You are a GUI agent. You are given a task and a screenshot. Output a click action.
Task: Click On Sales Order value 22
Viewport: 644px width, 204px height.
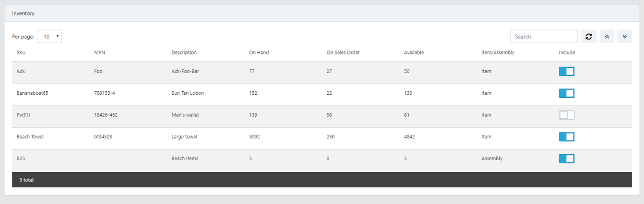tap(329, 93)
